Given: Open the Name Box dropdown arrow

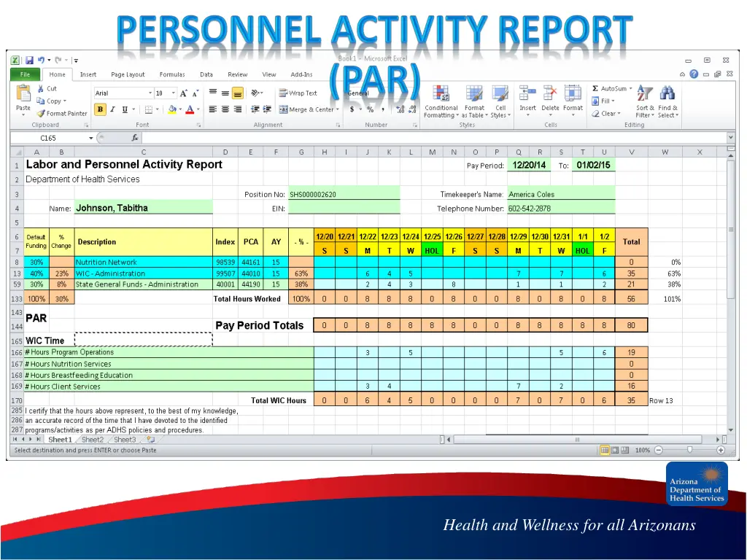Looking at the screenshot, I should (90, 138).
